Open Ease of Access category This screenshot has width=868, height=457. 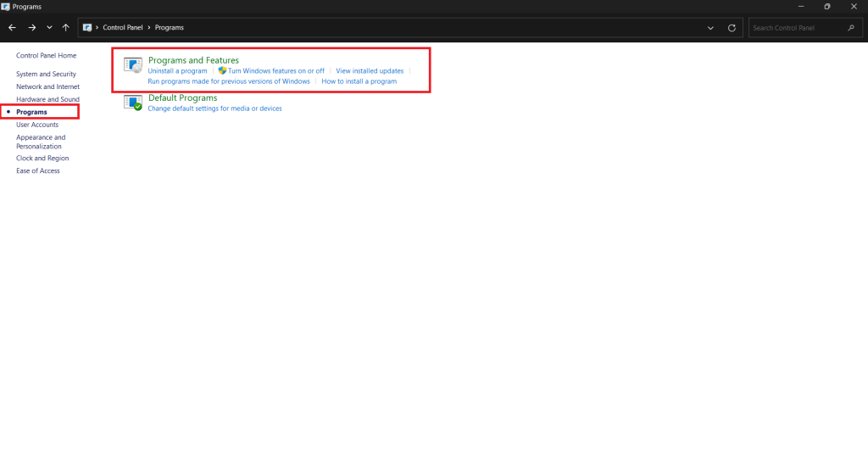tap(37, 170)
